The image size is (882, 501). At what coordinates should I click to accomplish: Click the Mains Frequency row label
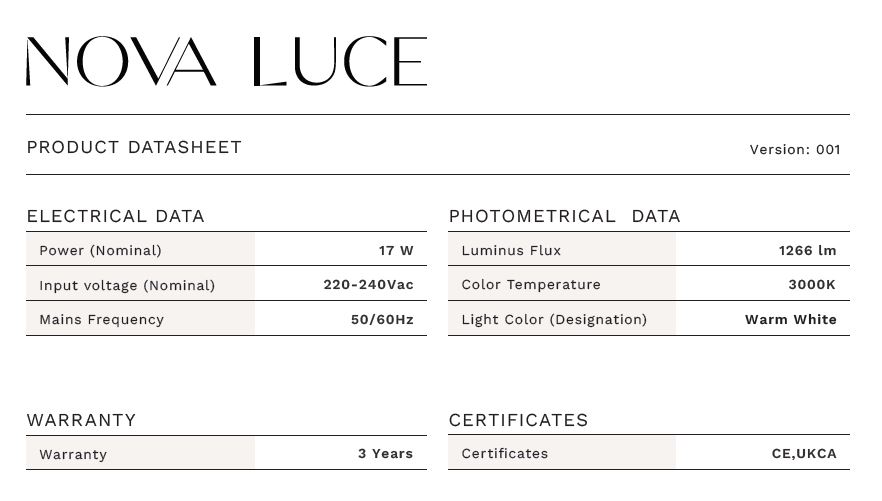[102, 319]
